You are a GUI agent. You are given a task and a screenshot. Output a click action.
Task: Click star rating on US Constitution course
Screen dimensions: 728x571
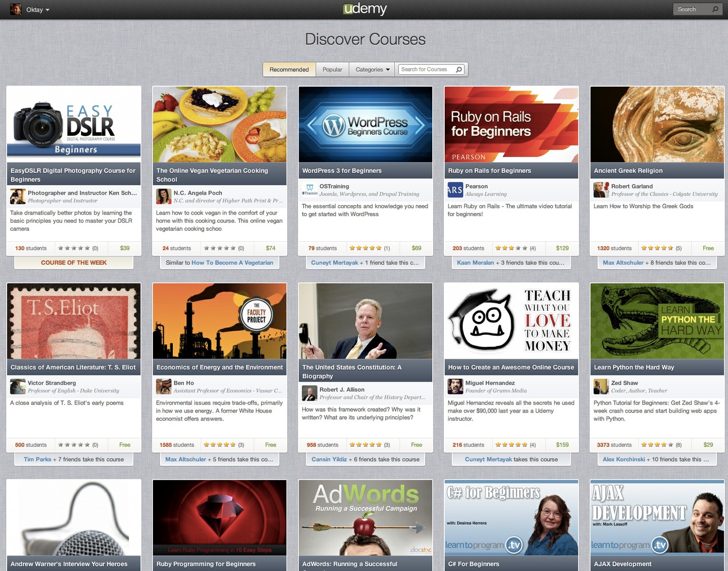(x=365, y=445)
